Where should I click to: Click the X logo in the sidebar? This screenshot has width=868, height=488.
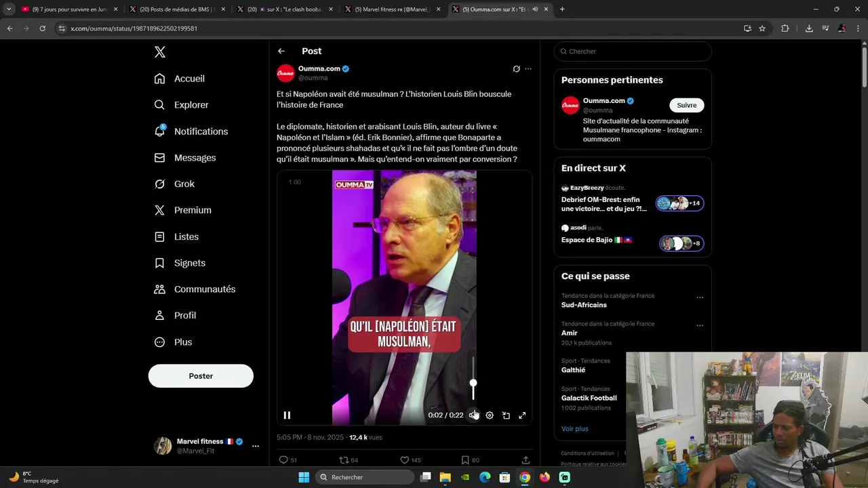[x=159, y=52]
